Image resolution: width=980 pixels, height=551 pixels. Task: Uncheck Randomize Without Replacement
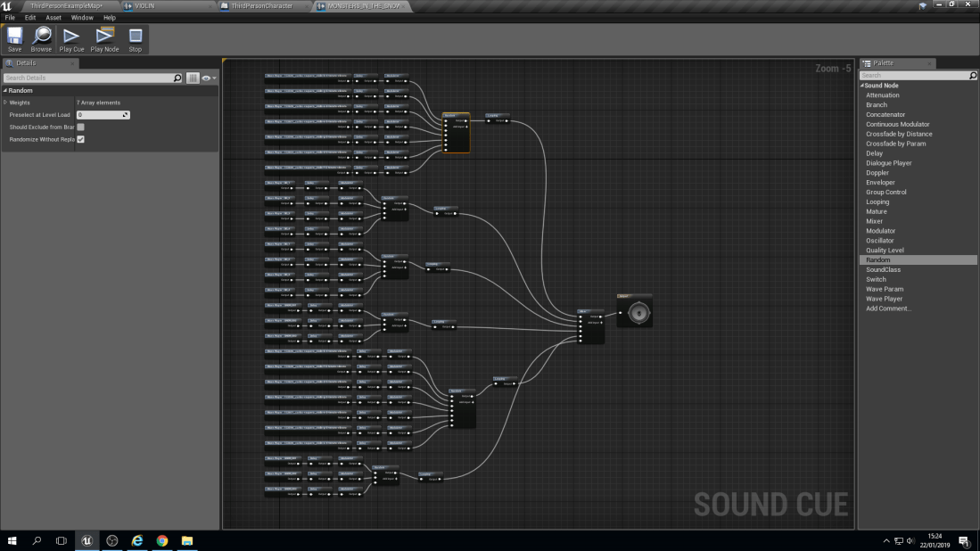pyautogui.click(x=81, y=139)
